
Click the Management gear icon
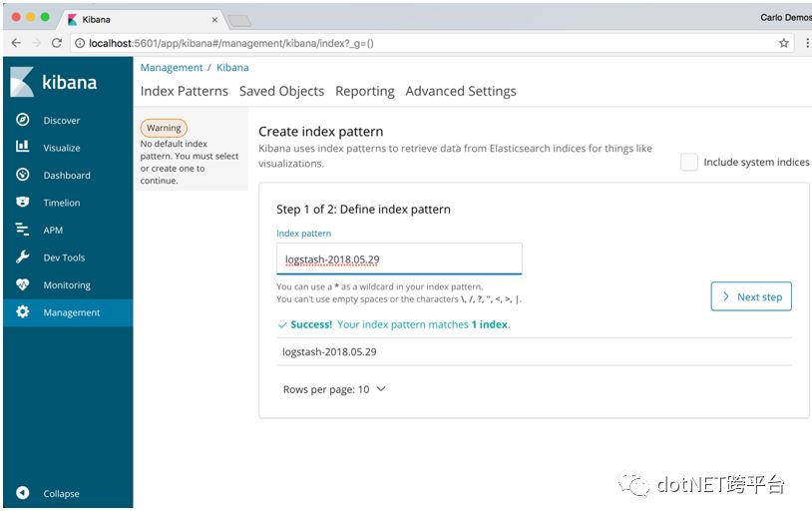pos(22,311)
